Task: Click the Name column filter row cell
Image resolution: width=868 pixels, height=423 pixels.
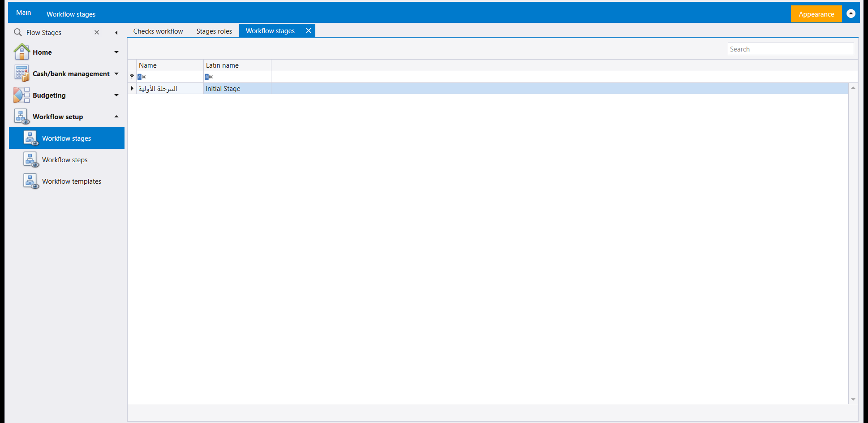Action: pos(170,77)
